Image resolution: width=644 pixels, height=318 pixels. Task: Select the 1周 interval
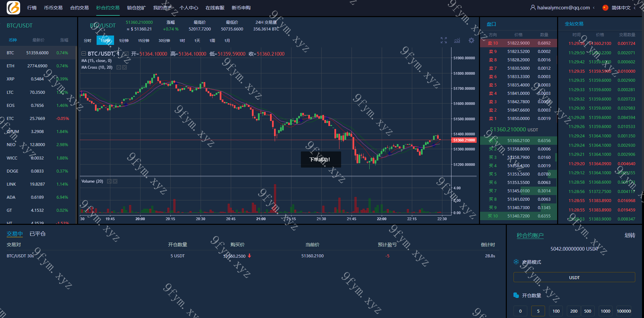[212, 41]
